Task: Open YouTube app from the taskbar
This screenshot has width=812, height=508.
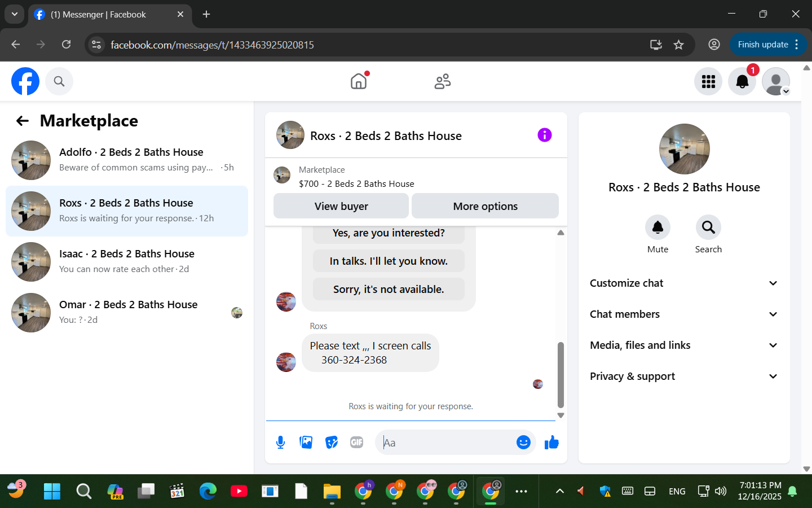Action: (x=239, y=491)
